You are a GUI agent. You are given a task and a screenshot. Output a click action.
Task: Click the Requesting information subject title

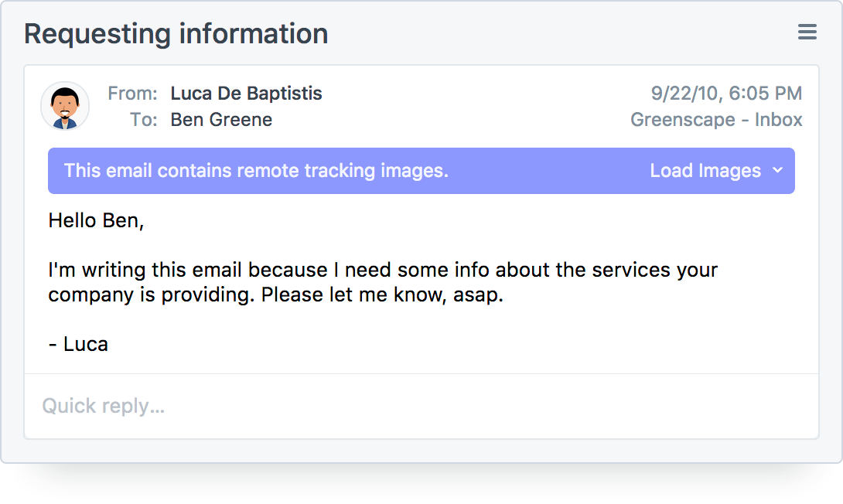coord(176,34)
